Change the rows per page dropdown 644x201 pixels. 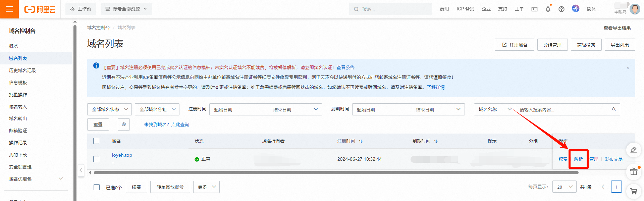point(565,187)
